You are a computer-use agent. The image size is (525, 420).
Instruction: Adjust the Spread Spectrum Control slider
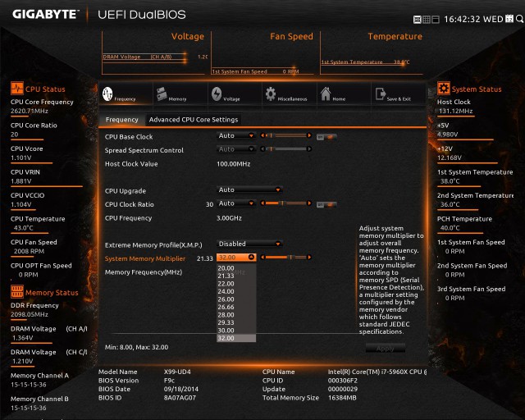[x=286, y=149]
